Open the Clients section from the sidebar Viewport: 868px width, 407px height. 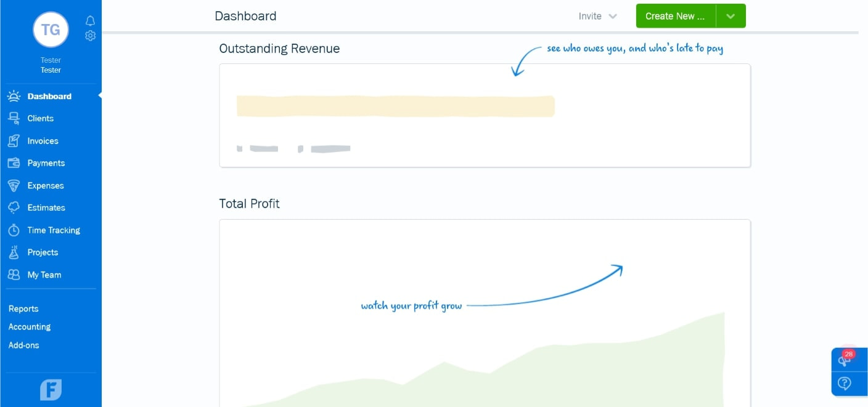(x=40, y=118)
